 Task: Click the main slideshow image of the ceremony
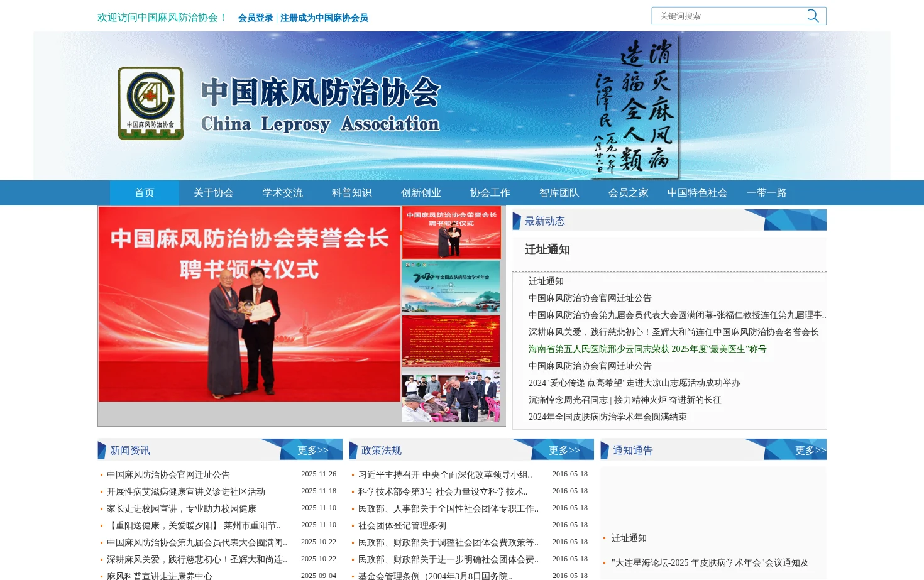coord(250,304)
